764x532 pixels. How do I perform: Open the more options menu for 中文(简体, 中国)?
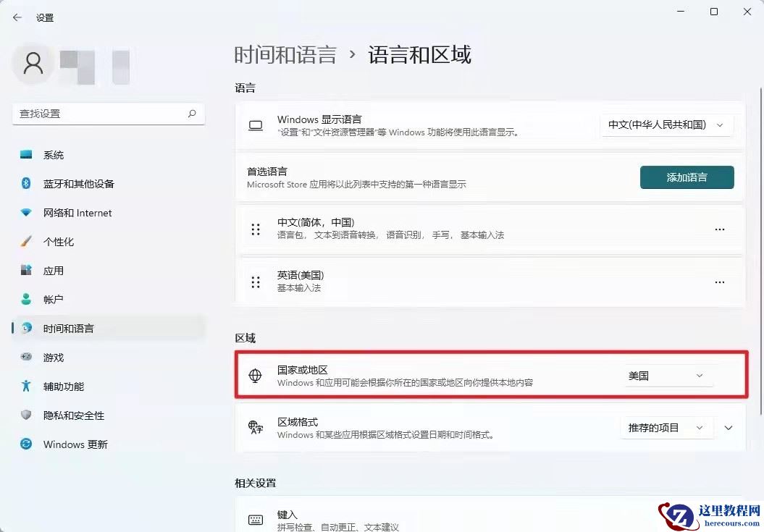coord(719,229)
